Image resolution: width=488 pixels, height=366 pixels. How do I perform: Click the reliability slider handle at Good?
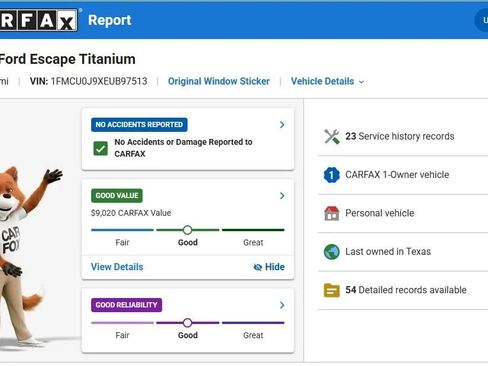click(187, 323)
